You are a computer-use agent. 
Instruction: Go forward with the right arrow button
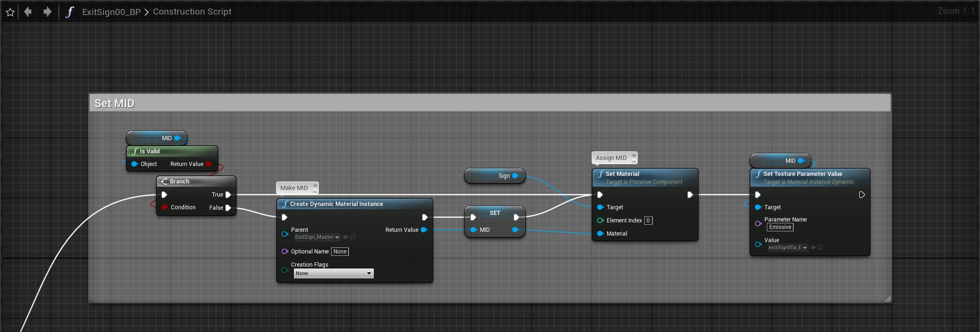(47, 11)
